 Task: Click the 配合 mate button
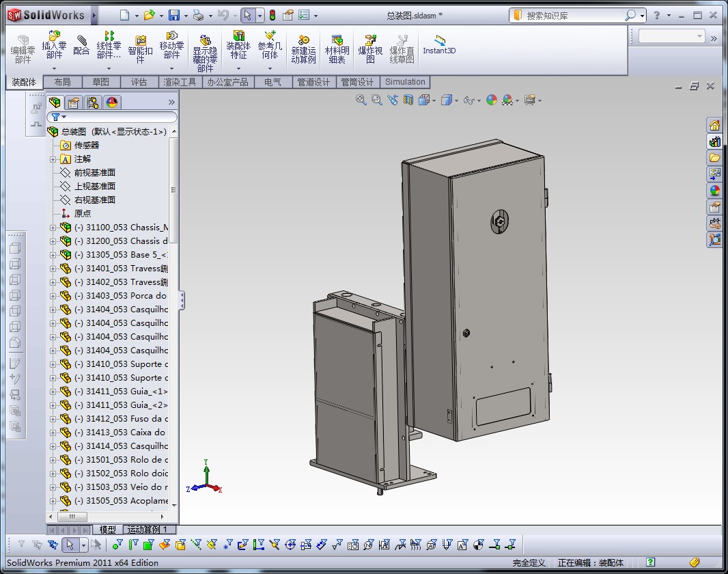81,46
